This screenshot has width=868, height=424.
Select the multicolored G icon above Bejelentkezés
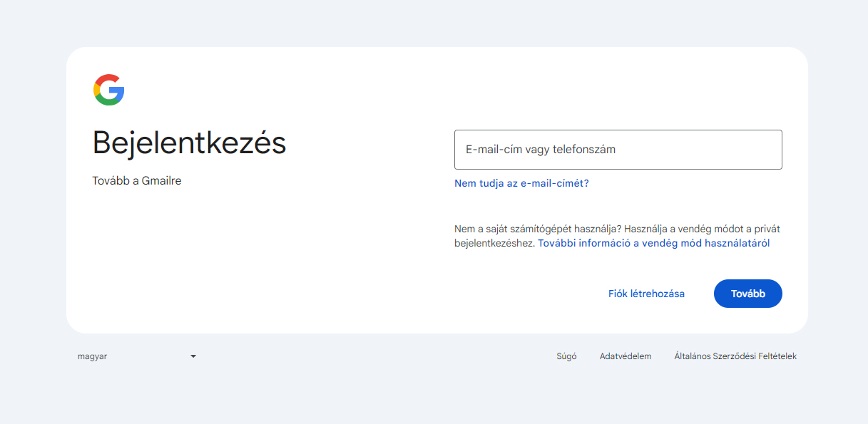coord(108,90)
